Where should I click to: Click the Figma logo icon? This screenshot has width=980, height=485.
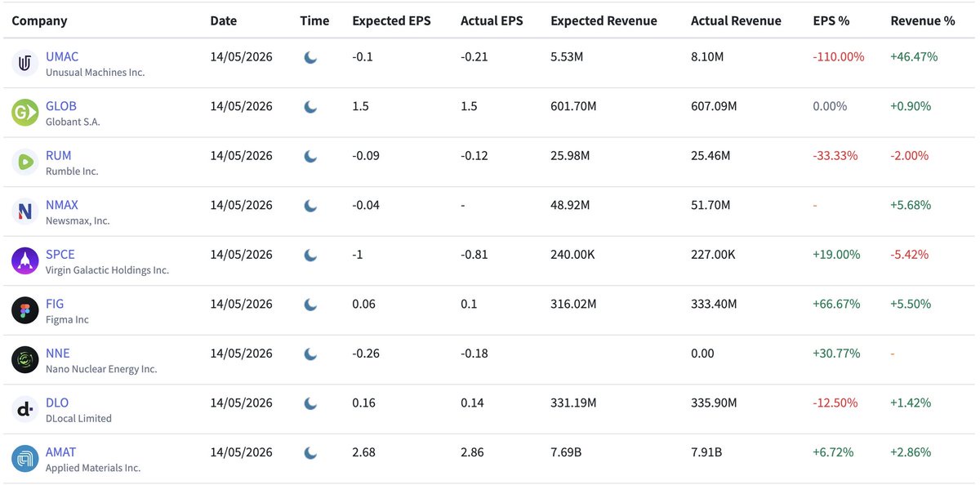coord(25,310)
